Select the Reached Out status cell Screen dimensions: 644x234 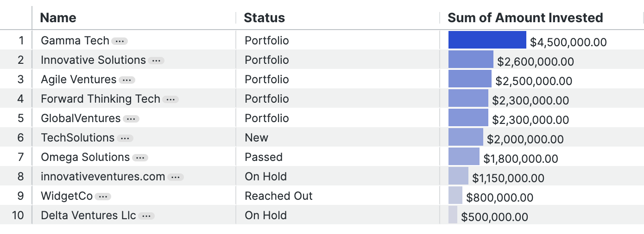pos(278,196)
